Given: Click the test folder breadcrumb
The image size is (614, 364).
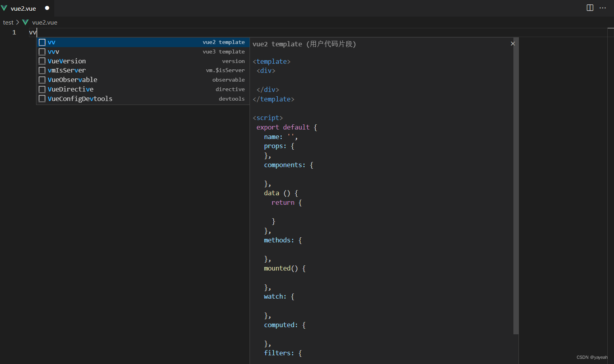Looking at the screenshot, I should (x=8, y=22).
